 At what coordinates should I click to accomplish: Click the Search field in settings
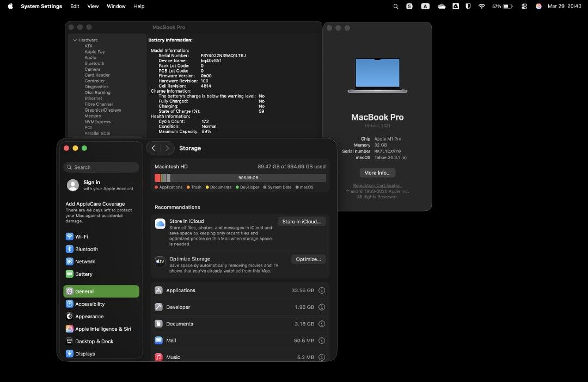coord(101,167)
